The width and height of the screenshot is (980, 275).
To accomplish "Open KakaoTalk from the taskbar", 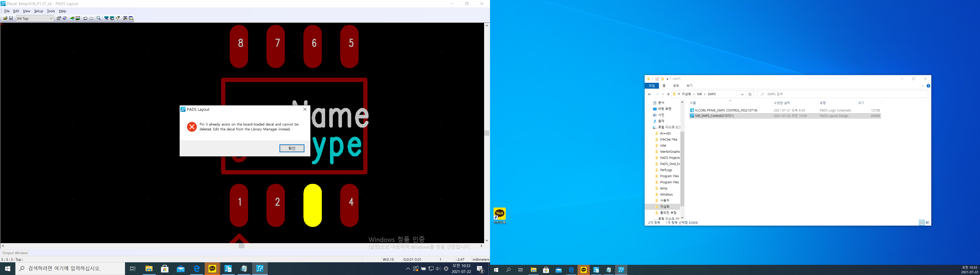I will pyautogui.click(x=212, y=269).
